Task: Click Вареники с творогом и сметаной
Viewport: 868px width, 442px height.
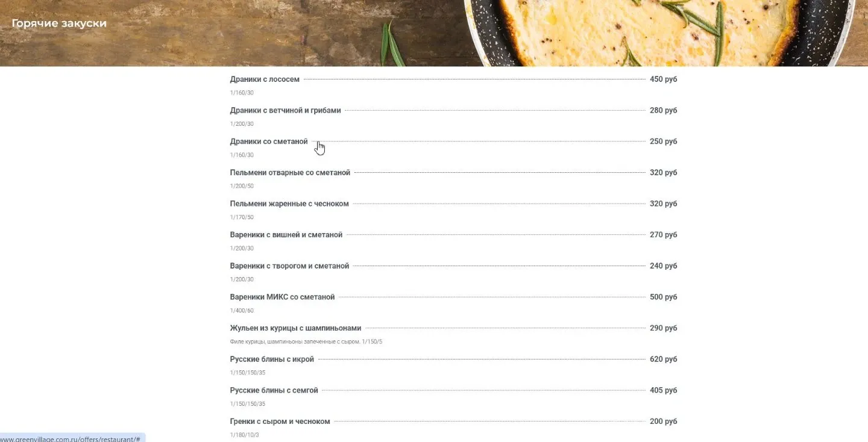Action: coord(289,266)
